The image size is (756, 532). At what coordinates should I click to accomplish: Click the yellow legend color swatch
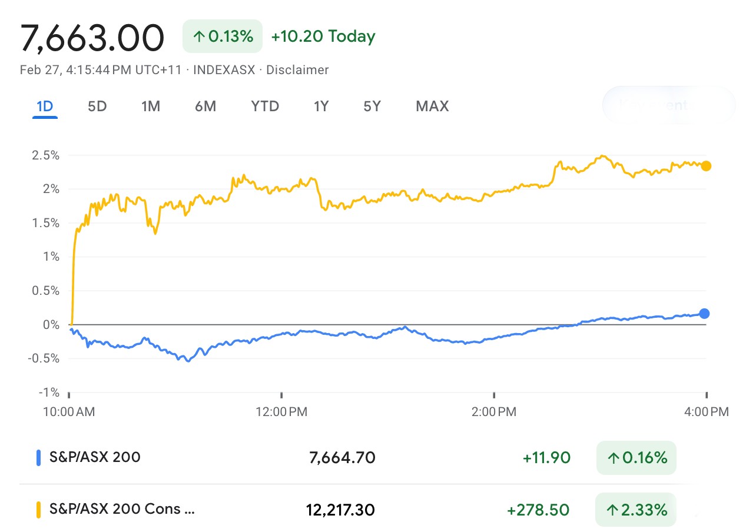[39, 510]
